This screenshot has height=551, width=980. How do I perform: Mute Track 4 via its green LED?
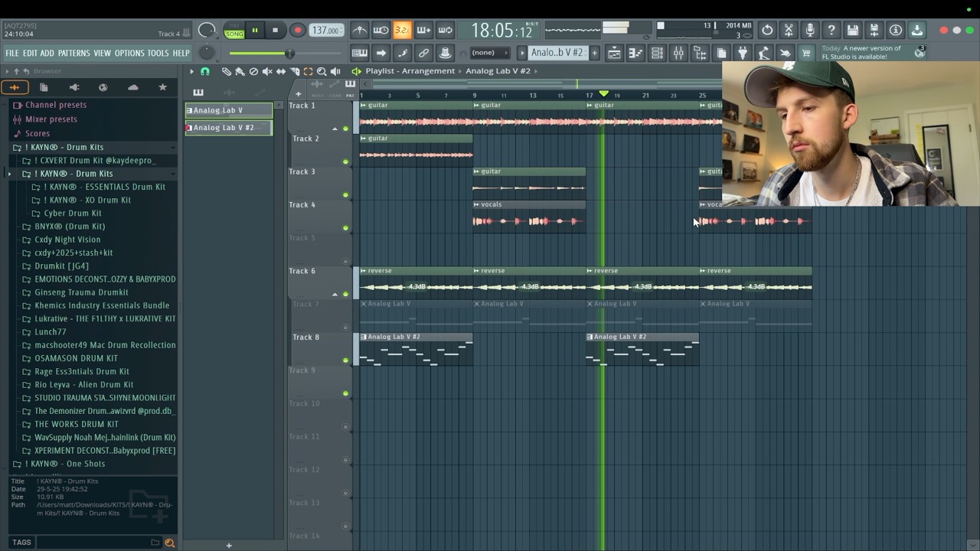point(345,228)
